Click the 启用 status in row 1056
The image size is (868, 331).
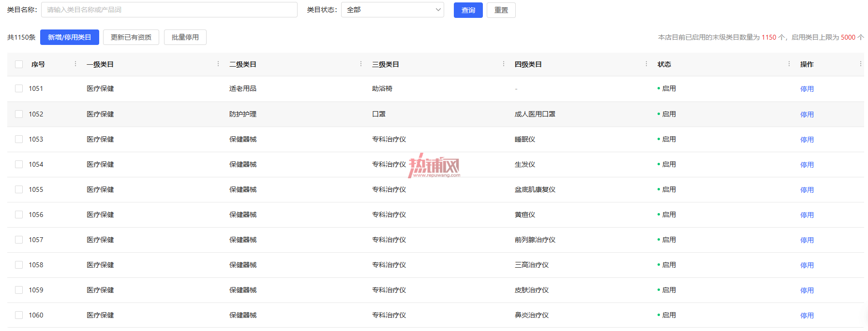(x=667, y=215)
